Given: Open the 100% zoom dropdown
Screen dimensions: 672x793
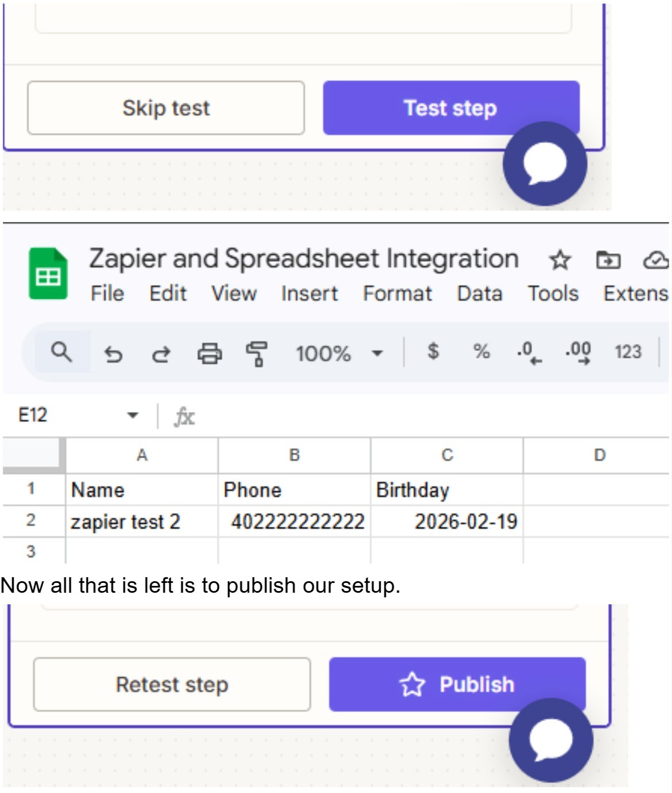Looking at the screenshot, I should point(339,353).
